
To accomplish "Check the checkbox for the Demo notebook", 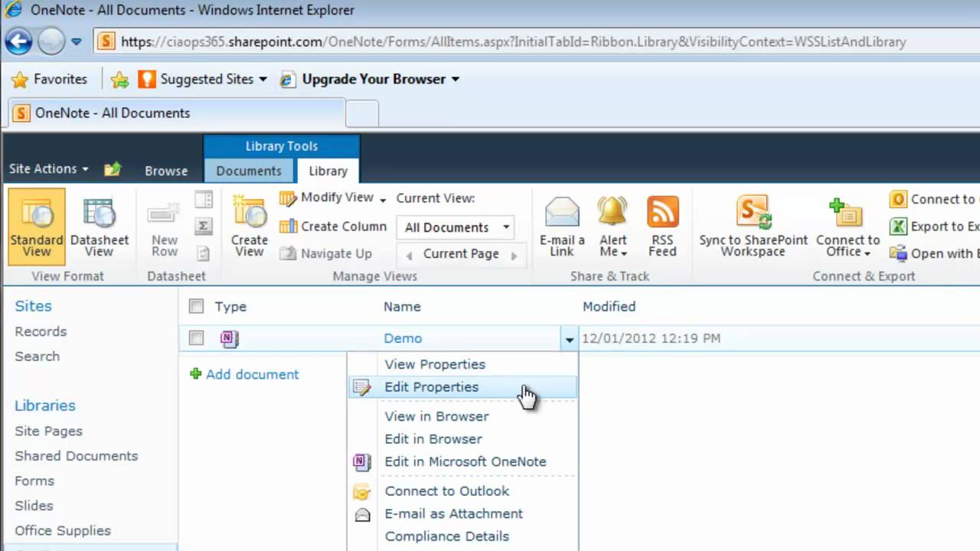I will point(196,337).
